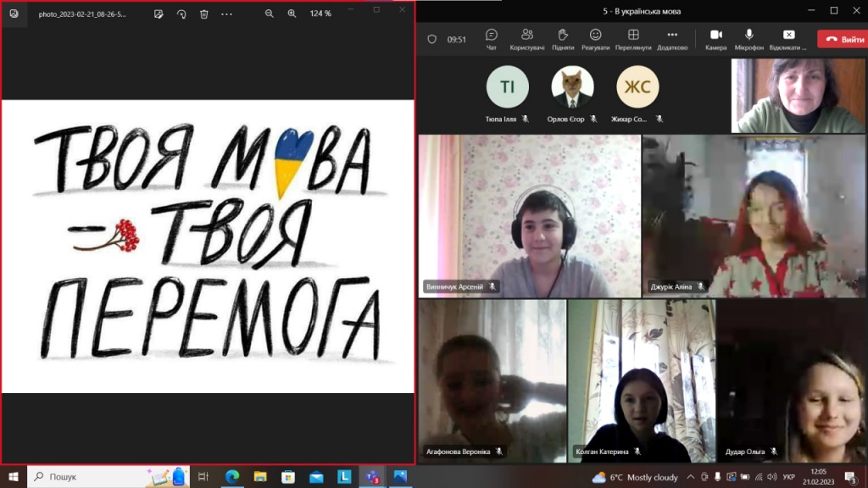Toggle the camera on or off
The image size is (868, 488).
click(x=715, y=38)
